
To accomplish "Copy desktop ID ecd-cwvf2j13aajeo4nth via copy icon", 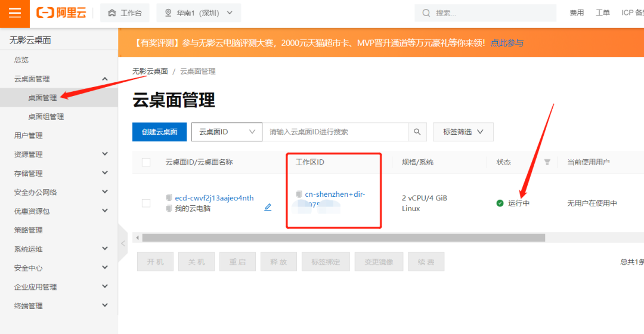I will 169,197.
